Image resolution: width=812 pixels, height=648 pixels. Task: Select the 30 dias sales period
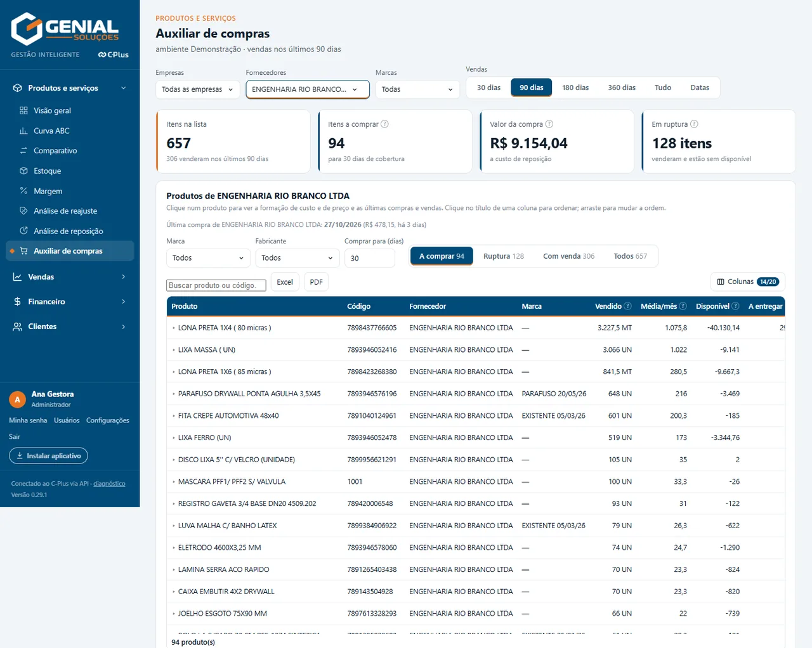pyautogui.click(x=488, y=87)
